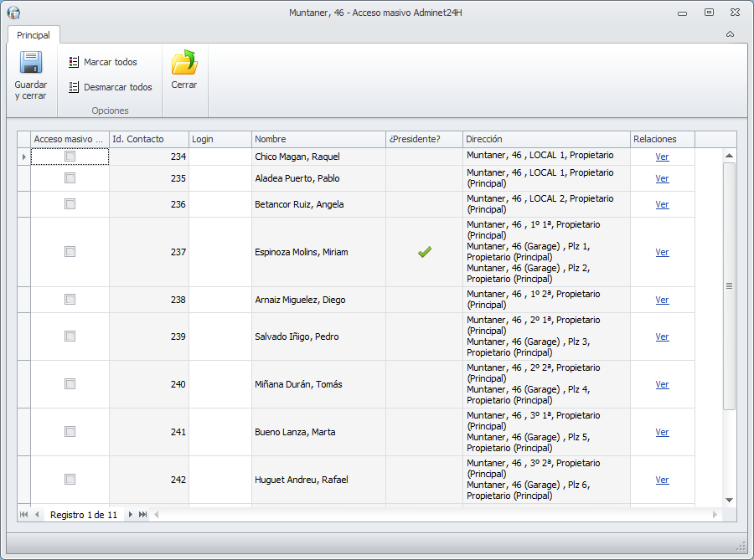This screenshot has width=754, height=560.
Task: Click the vertical scrollbar thumb
Action: (x=729, y=285)
